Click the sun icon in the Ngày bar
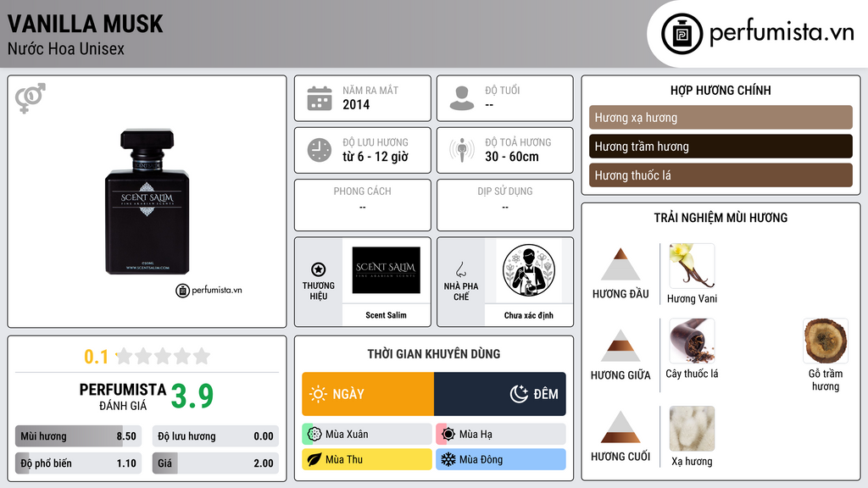 (319, 394)
